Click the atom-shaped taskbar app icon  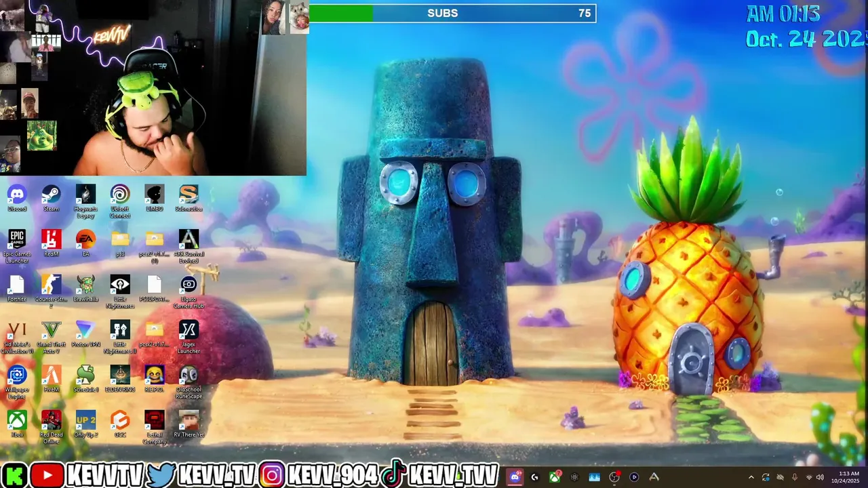pyautogui.click(x=574, y=477)
